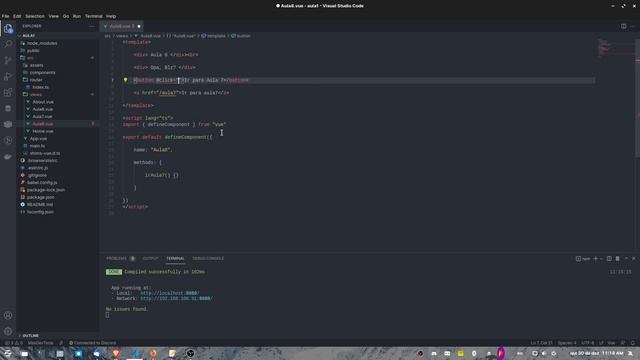Open the OBS Studio taskbar icon
This screenshot has height=360, width=640.
(x=190, y=353)
